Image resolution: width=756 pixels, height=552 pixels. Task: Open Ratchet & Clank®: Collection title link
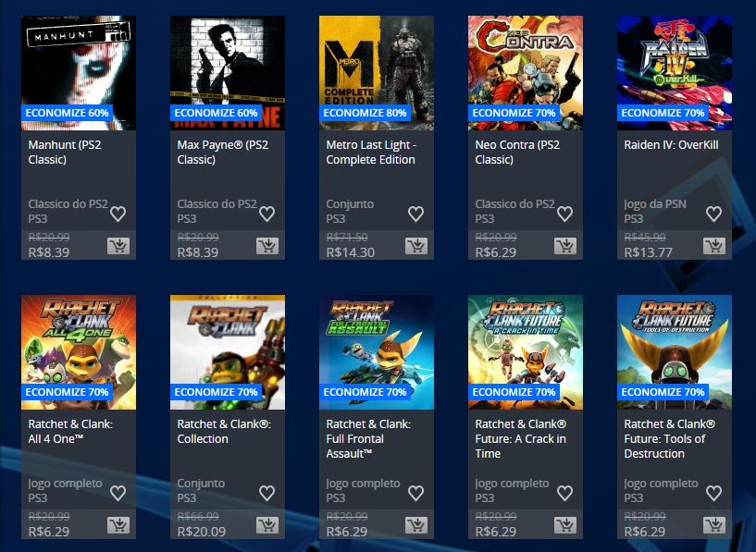pos(224,431)
